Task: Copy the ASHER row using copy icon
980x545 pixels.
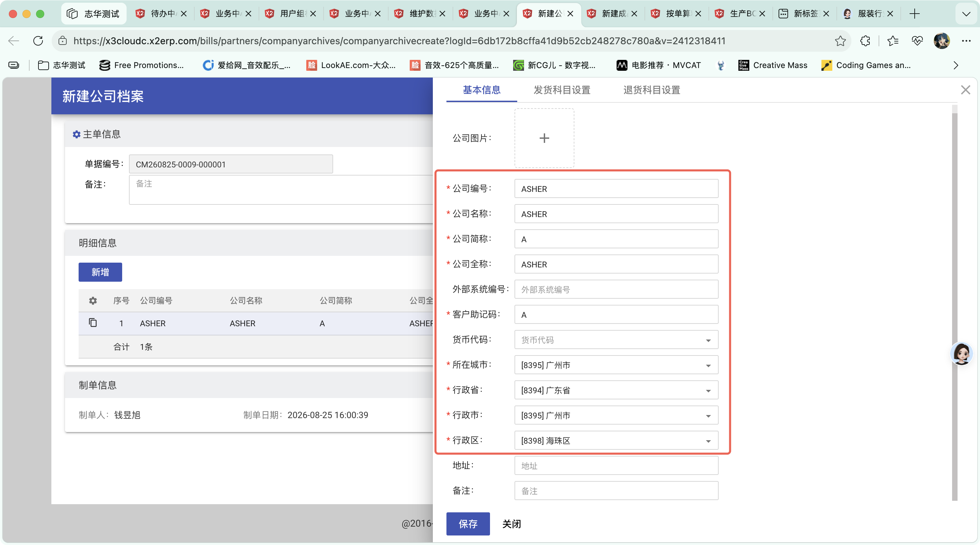Action: click(x=93, y=323)
